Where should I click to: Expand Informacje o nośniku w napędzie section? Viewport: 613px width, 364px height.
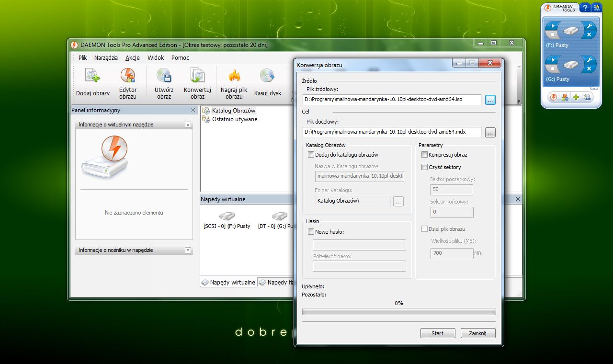[x=188, y=250]
